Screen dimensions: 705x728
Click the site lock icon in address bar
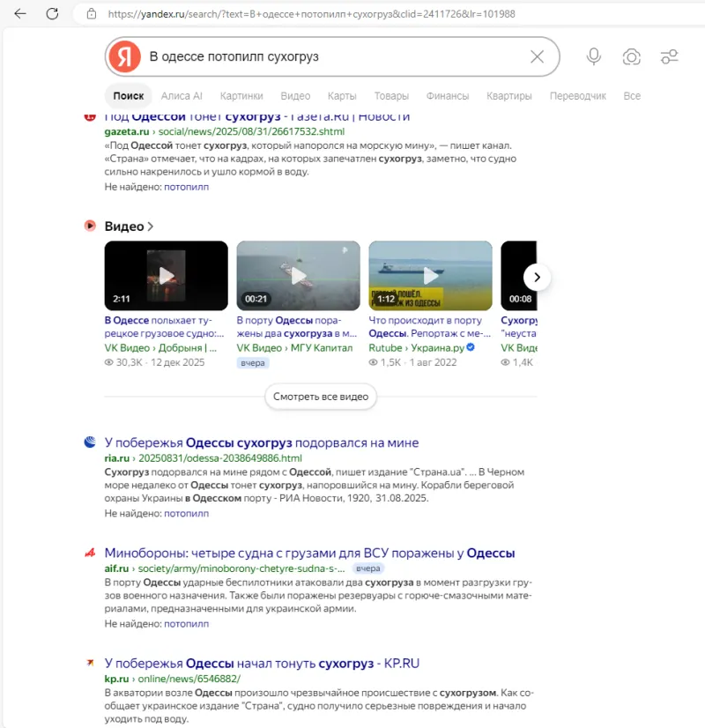pyautogui.click(x=92, y=14)
